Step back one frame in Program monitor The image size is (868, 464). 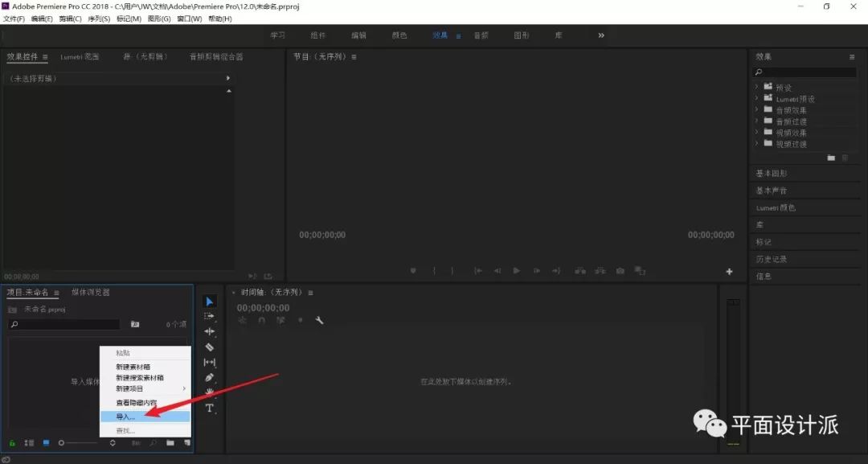[497, 271]
